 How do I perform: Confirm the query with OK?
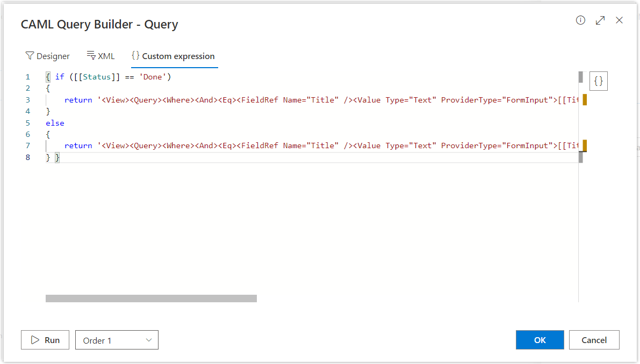pyautogui.click(x=540, y=340)
